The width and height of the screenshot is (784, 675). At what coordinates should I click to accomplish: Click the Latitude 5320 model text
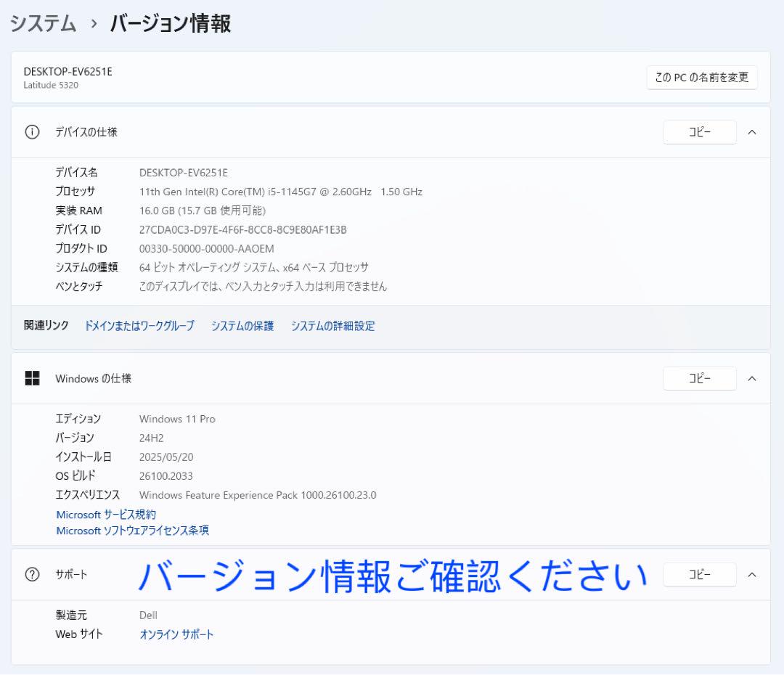pyautogui.click(x=51, y=86)
